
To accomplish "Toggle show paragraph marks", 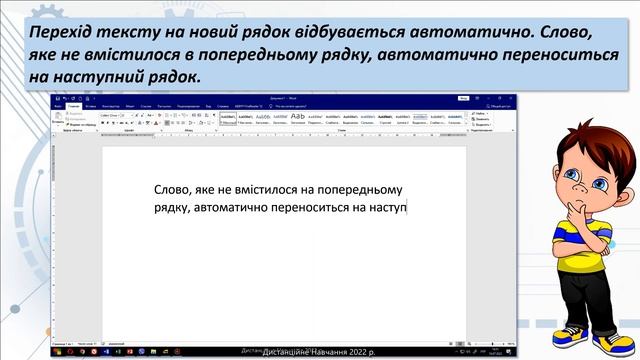I will click(x=214, y=116).
